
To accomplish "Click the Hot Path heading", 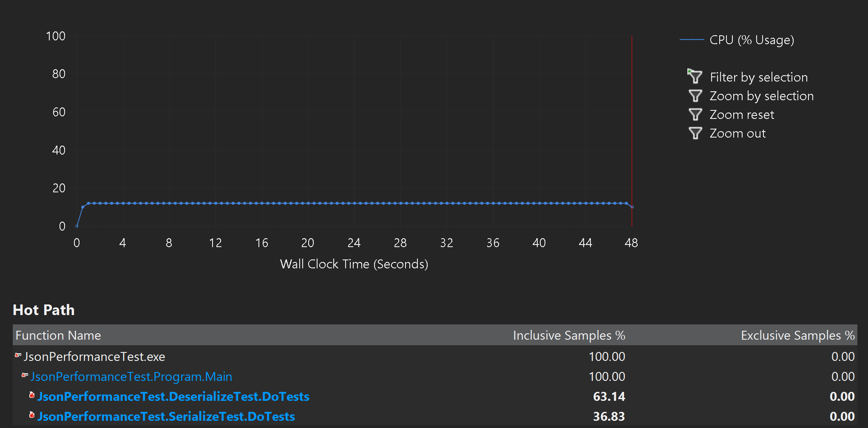I will (44, 310).
